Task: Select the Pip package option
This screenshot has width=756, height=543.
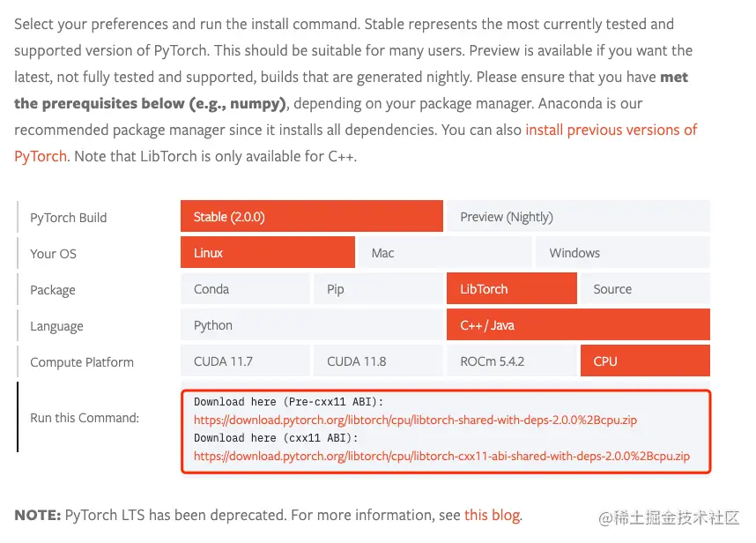Action: click(x=378, y=289)
